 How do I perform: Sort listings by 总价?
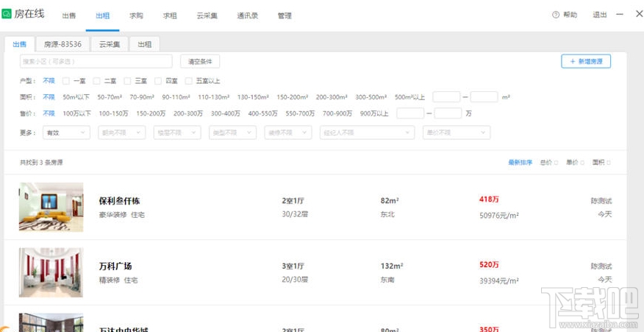coord(548,163)
